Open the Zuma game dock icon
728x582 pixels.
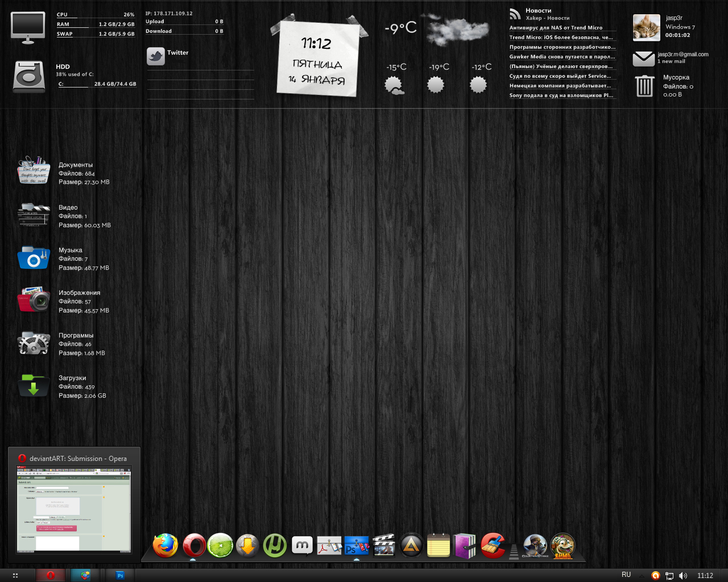click(562, 546)
